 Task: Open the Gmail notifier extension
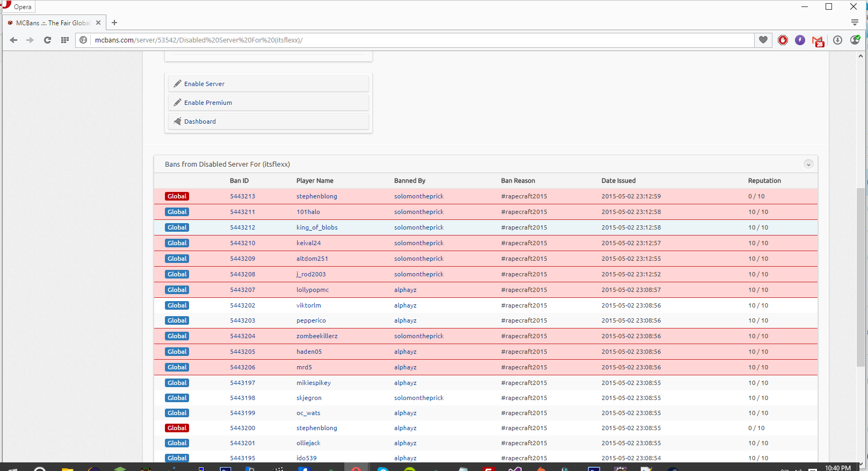coord(818,41)
